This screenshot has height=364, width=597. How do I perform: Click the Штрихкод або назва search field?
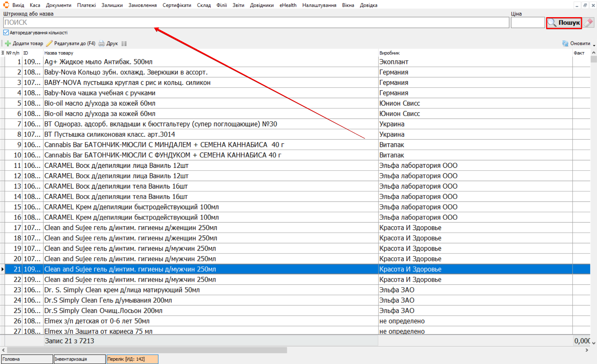click(256, 23)
